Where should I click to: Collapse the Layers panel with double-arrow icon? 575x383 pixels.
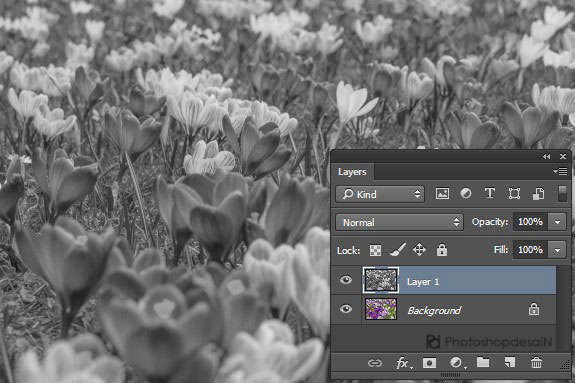546,157
